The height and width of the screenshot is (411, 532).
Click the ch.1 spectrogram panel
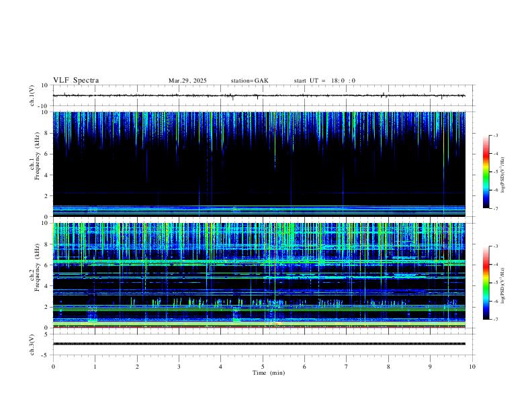259,164
